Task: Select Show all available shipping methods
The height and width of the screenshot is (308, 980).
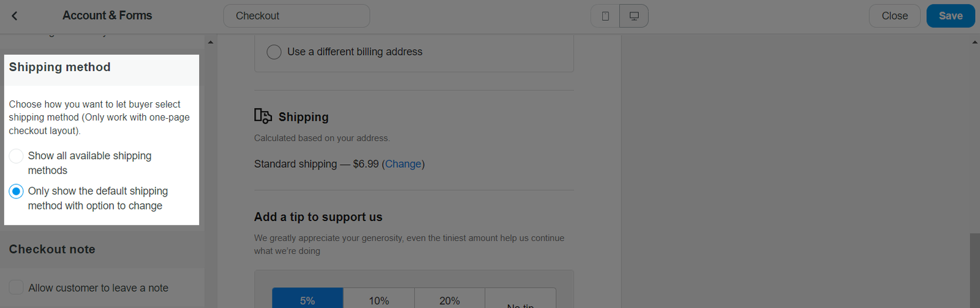Action: pos(17,156)
